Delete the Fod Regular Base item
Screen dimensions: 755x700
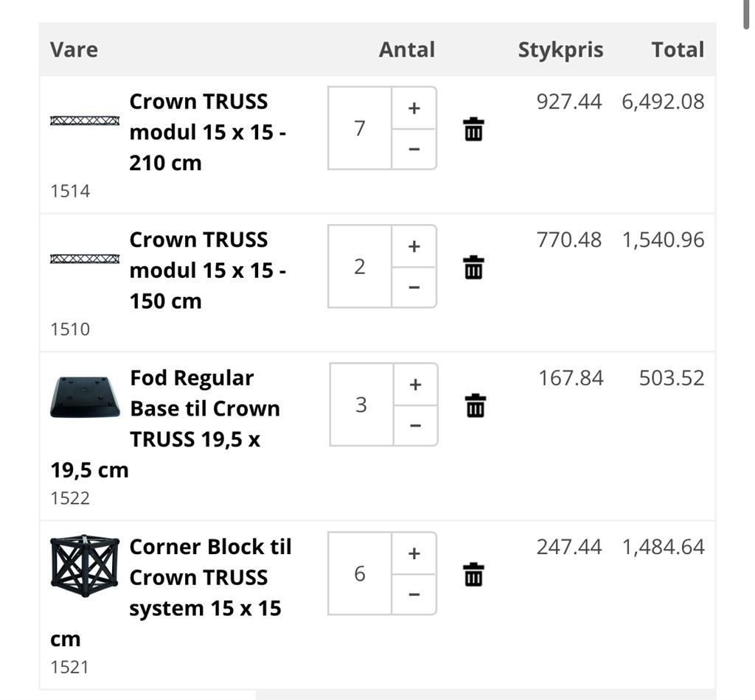(x=476, y=405)
